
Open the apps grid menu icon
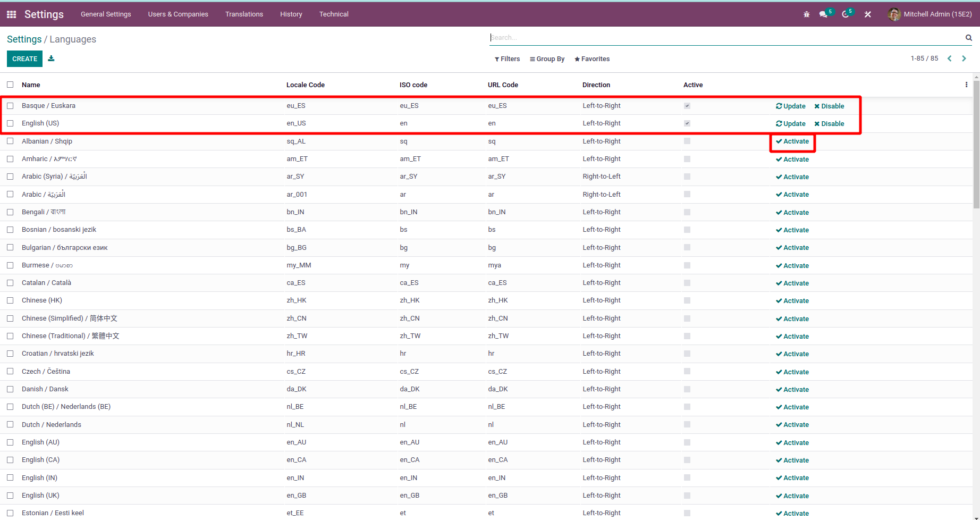11,14
